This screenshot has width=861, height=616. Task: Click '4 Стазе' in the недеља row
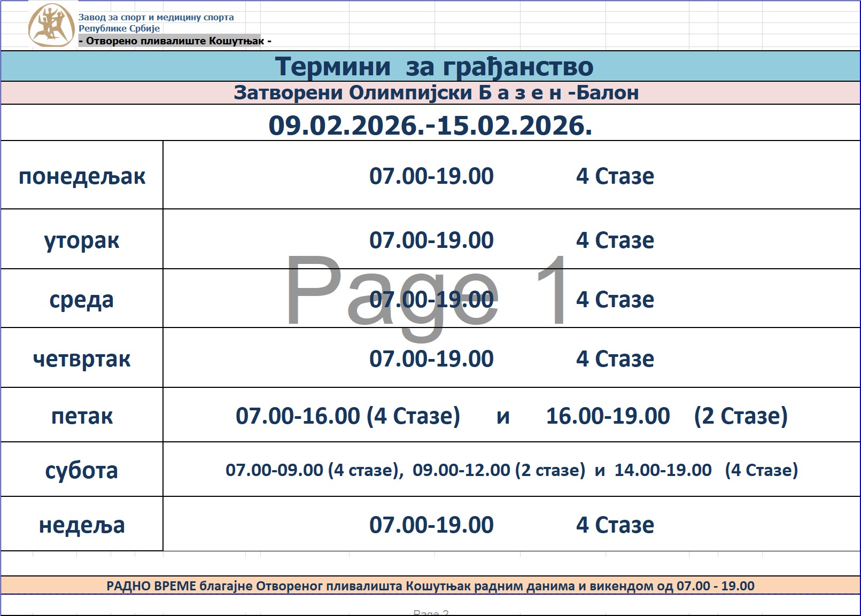(x=615, y=525)
